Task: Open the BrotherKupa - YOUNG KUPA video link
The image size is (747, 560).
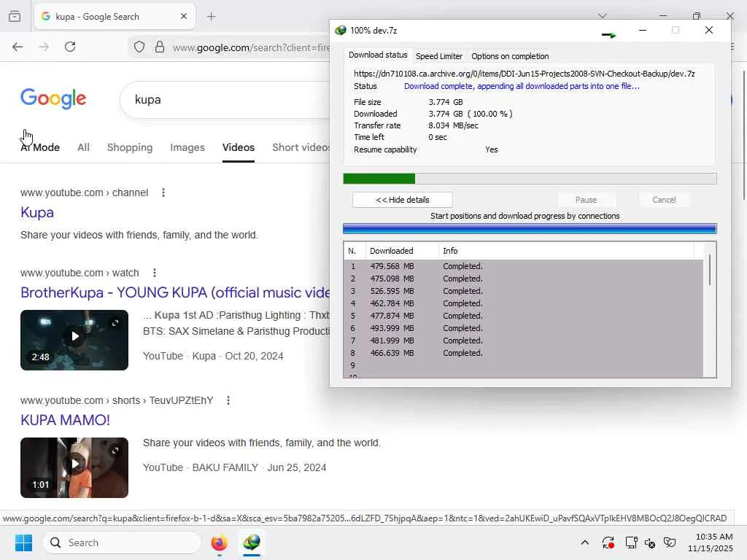Action: click(x=175, y=292)
